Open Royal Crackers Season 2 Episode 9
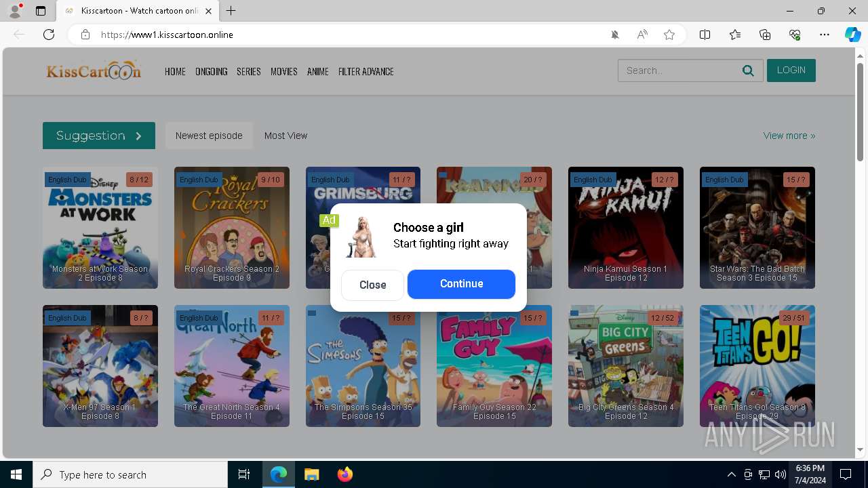Screen dimensions: 868x488 232,228
